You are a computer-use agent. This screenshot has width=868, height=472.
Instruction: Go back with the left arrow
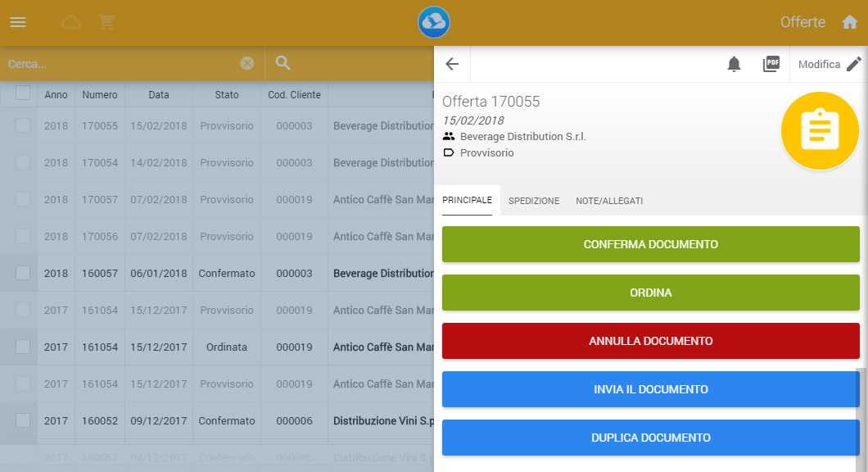(x=452, y=64)
